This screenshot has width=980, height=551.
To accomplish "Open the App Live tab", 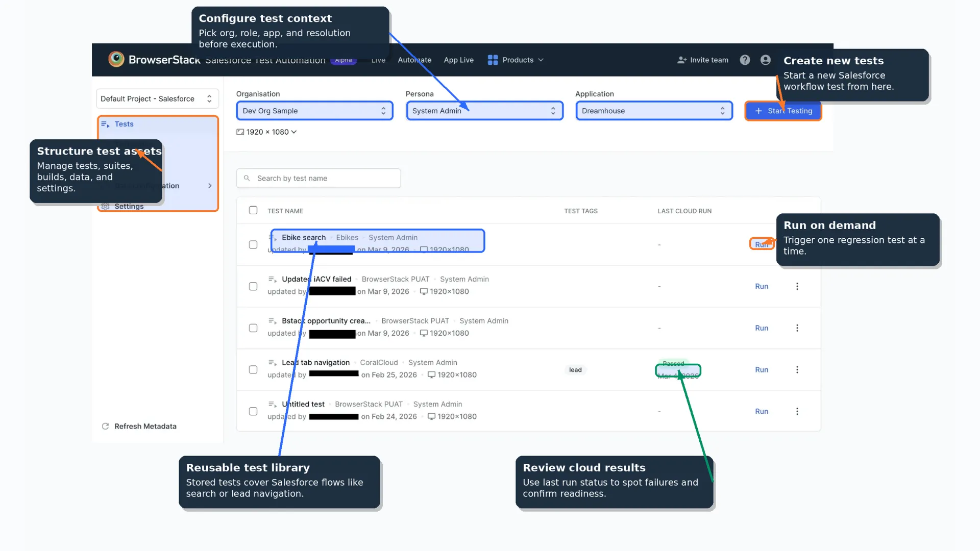I will pos(458,60).
